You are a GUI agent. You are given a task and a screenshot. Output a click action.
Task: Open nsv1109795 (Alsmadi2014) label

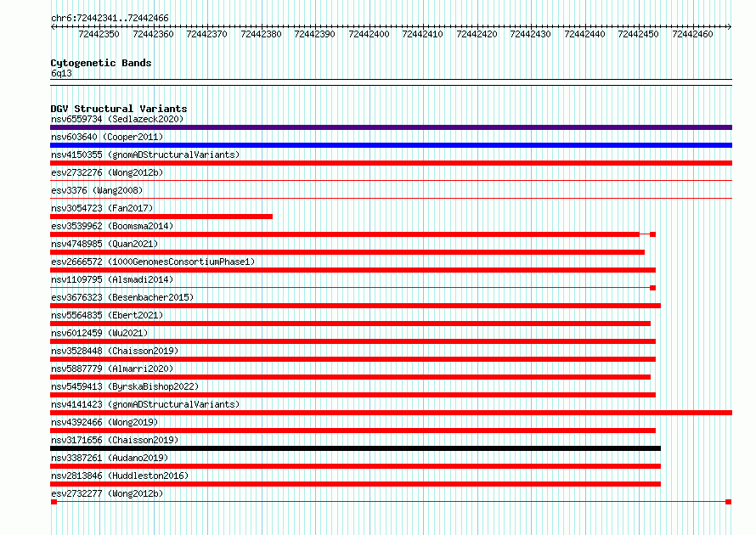112,279
